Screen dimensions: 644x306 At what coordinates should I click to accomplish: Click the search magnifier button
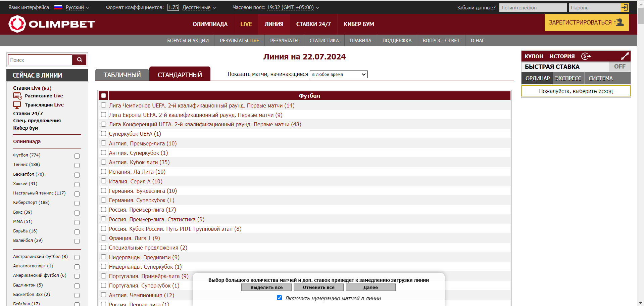click(80, 60)
